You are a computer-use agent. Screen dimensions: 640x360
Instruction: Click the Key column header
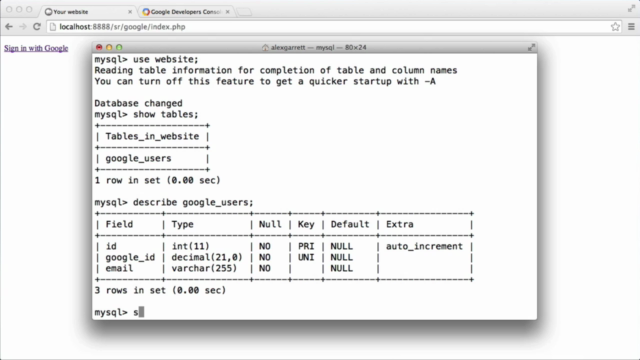306,224
